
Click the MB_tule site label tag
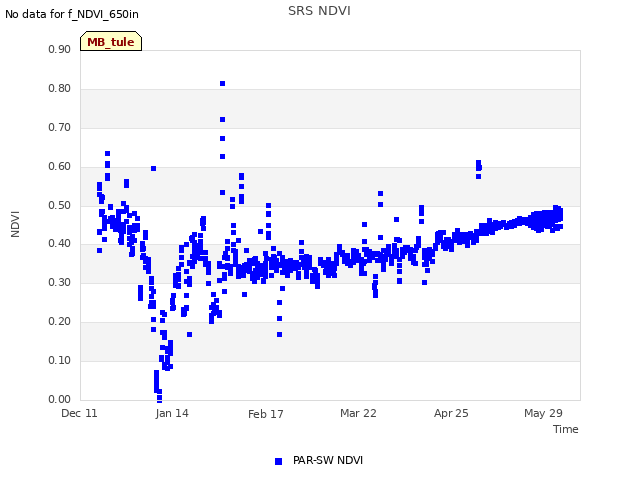111,41
